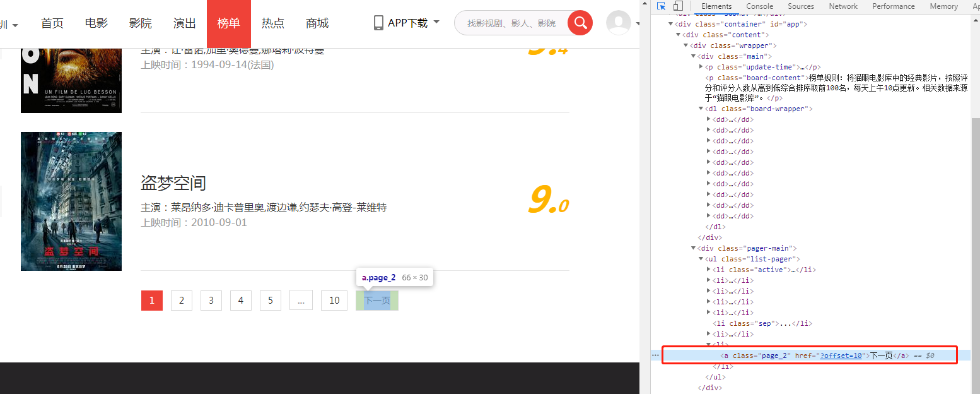Open the 盗梦空间 movie poster

[71, 201]
